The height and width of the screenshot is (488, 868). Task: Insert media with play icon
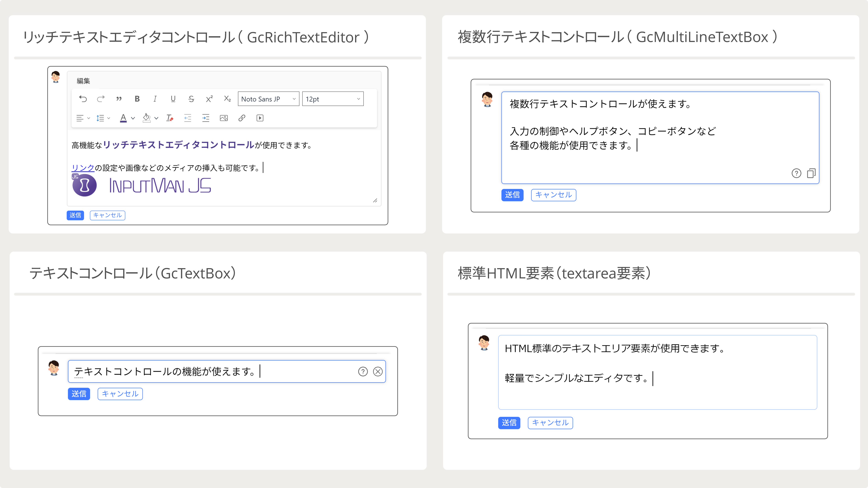[260, 118]
